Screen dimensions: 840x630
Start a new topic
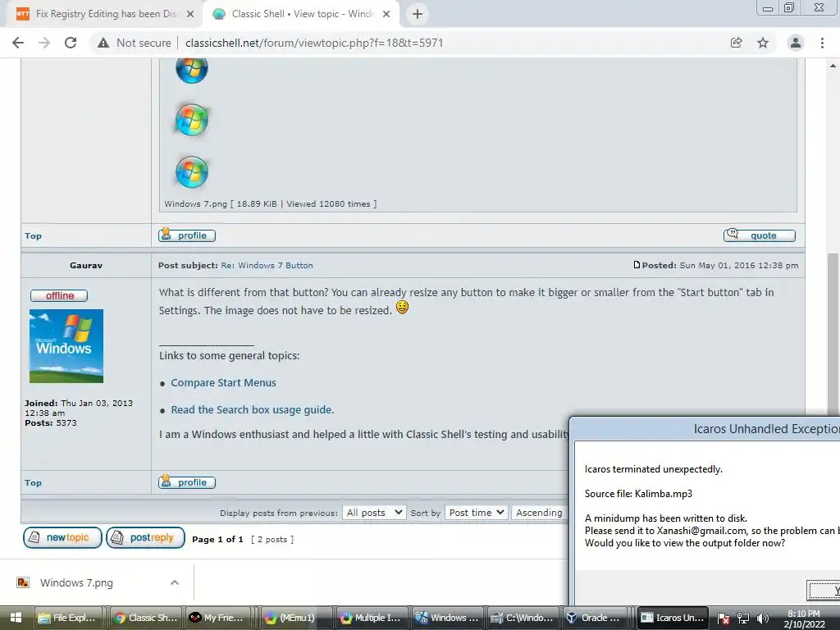point(62,537)
